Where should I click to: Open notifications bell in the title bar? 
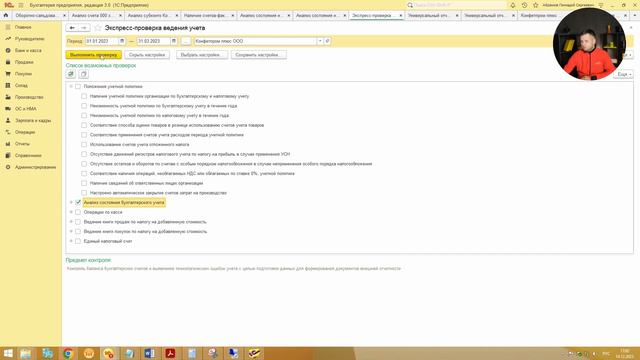[513, 5]
